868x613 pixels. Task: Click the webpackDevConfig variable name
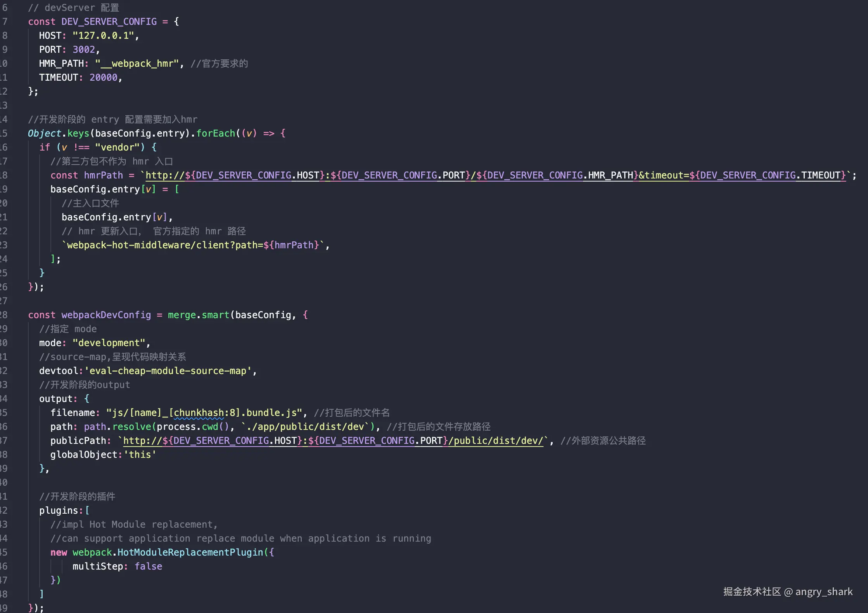pyautogui.click(x=106, y=315)
